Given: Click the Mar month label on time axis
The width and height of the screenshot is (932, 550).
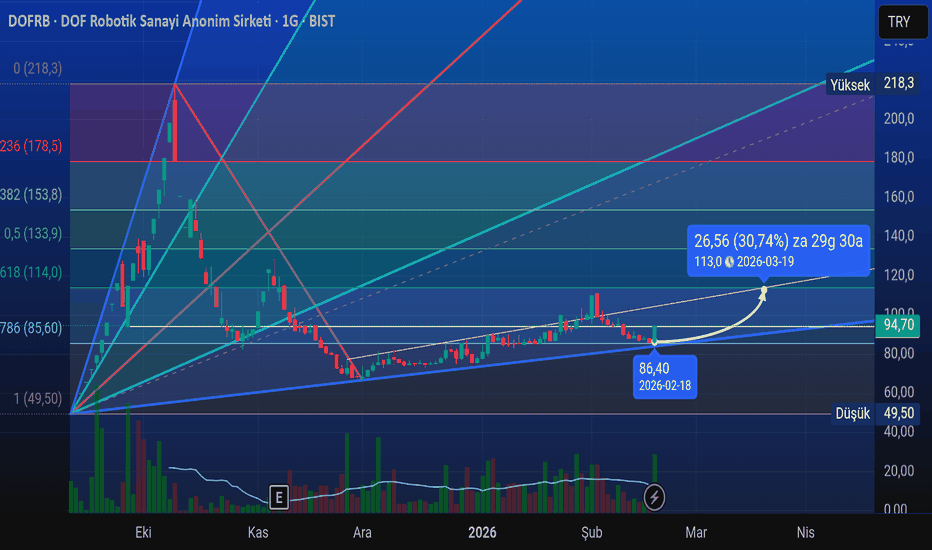Looking at the screenshot, I should 696,532.
